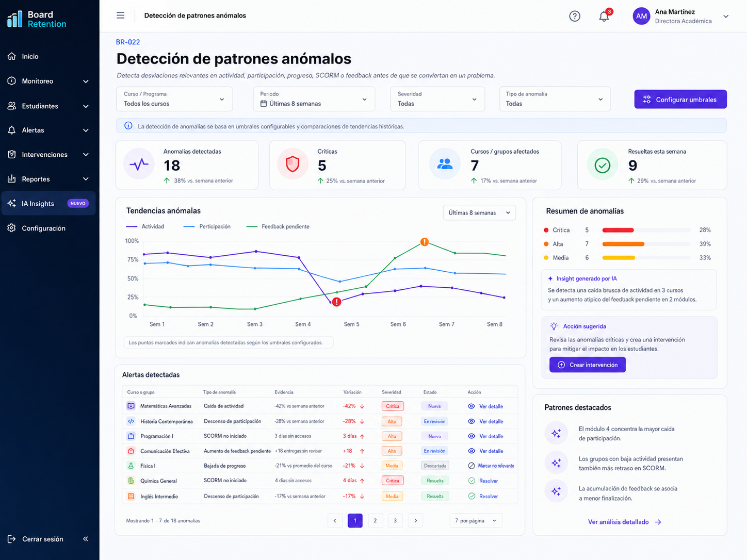
Task: Click the Crear intervención button
Action: 588,365
